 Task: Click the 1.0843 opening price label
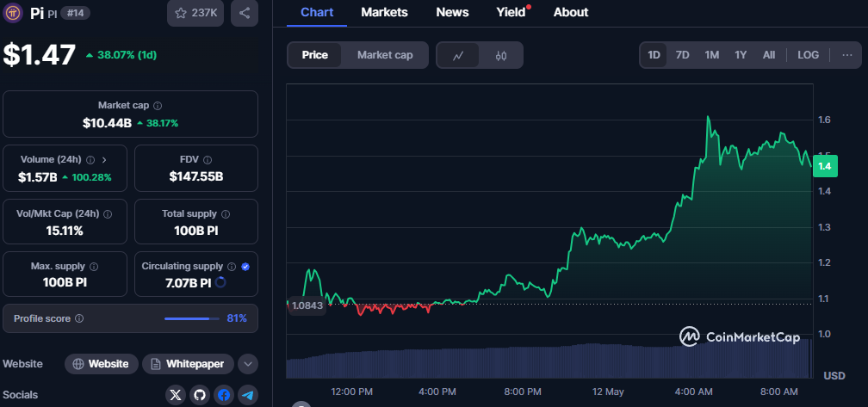pyautogui.click(x=307, y=305)
